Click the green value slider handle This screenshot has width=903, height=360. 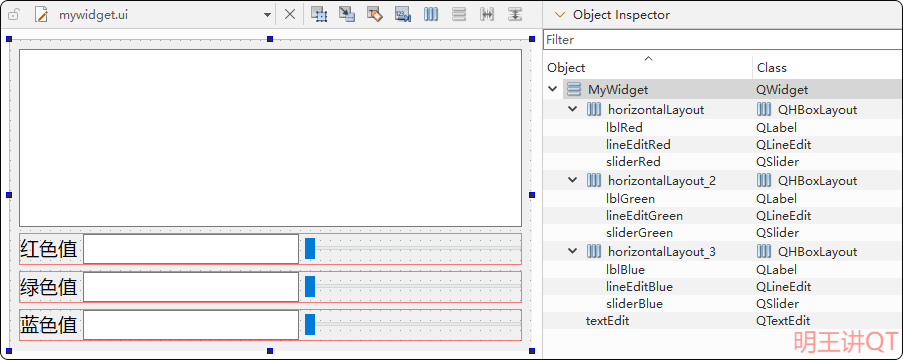point(310,286)
